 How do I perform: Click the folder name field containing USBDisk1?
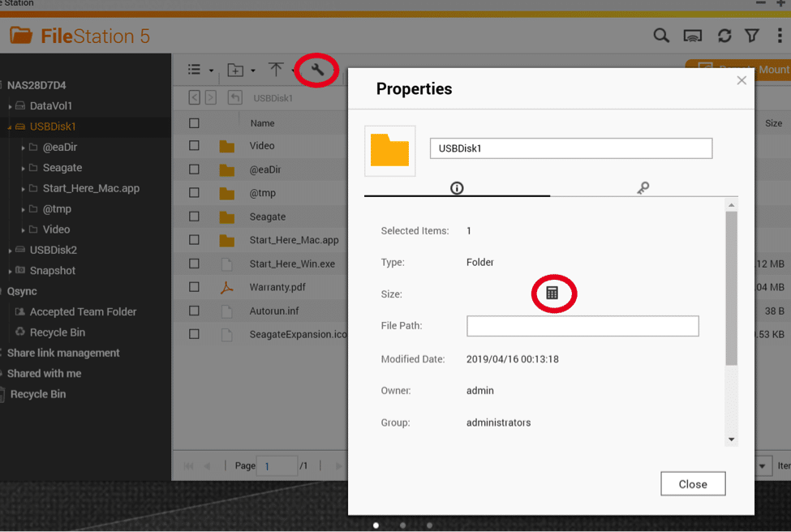[x=571, y=148]
